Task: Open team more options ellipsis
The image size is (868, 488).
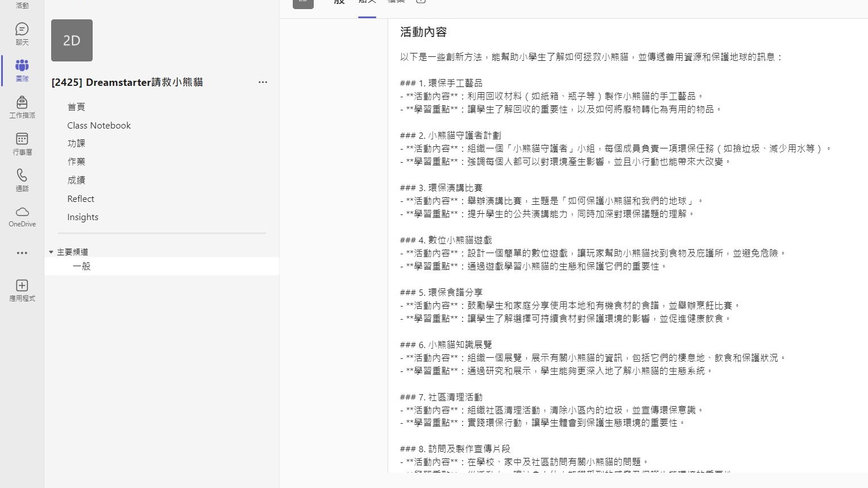Action: tap(263, 82)
